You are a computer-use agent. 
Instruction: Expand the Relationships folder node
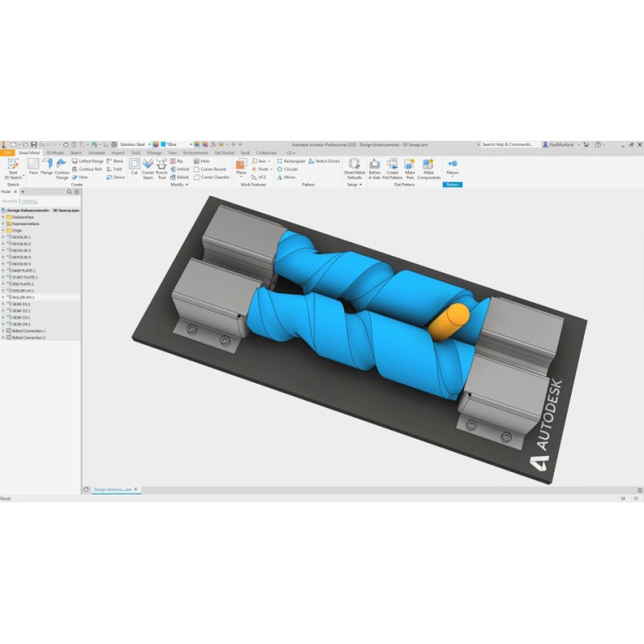[x=3, y=217]
